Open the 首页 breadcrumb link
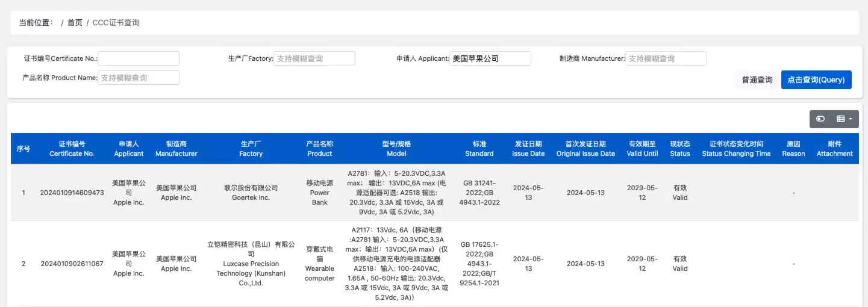868x307 pixels. [75, 22]
